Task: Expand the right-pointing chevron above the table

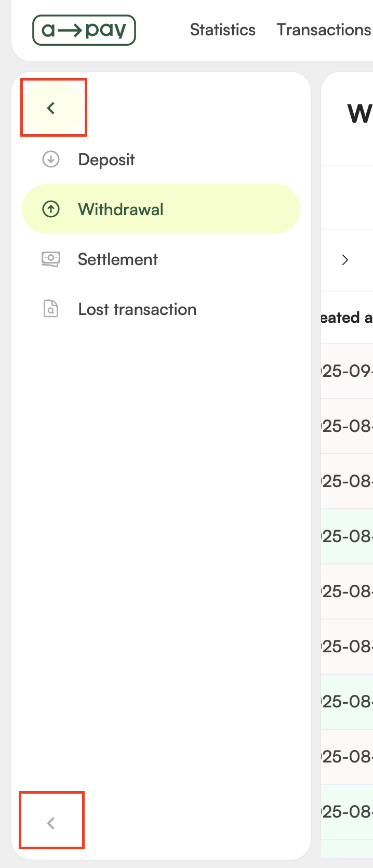Action: (345, 260)
